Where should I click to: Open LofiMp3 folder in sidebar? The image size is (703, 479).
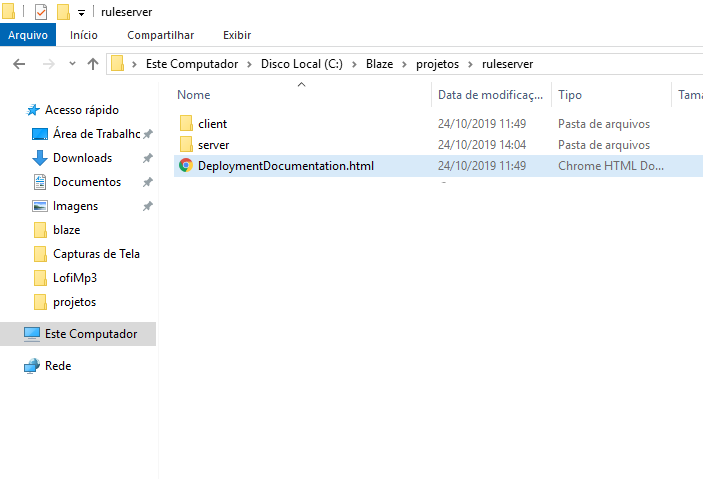[75, 278]
